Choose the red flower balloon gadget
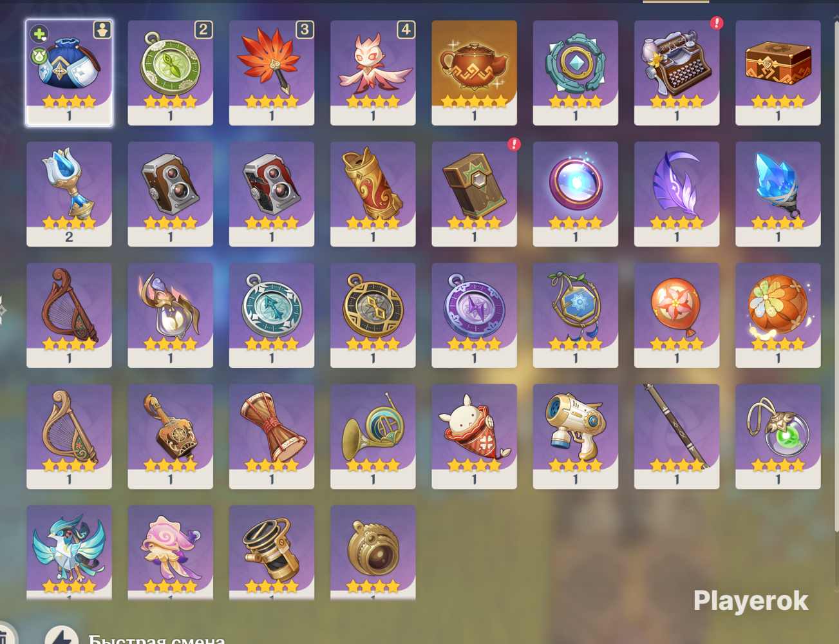 click(677, 315)
